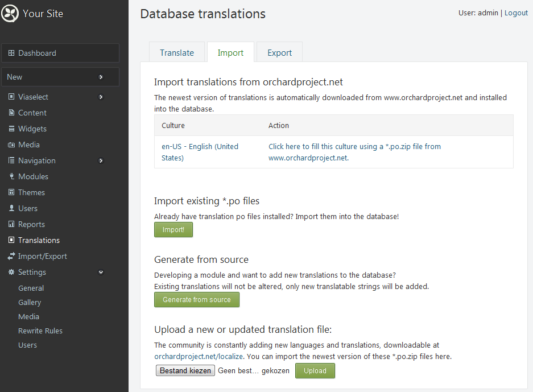
Task: Click the Logout link
Action: coord(516,13)
